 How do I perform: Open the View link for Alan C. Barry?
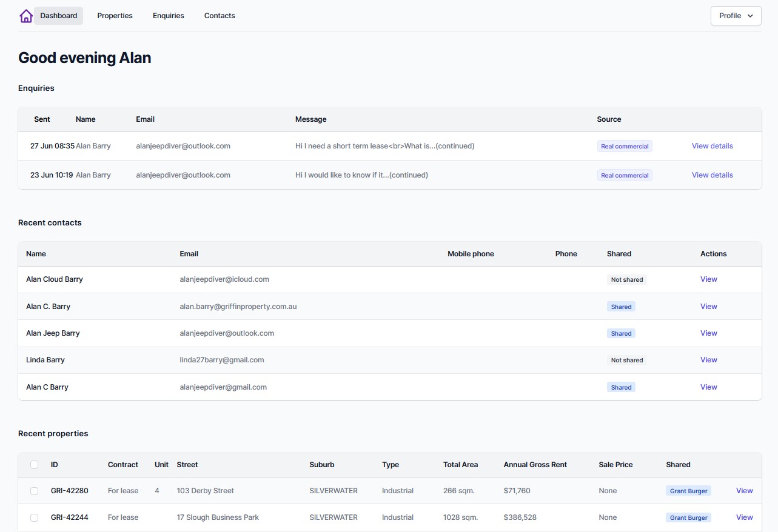coord(708,307)
